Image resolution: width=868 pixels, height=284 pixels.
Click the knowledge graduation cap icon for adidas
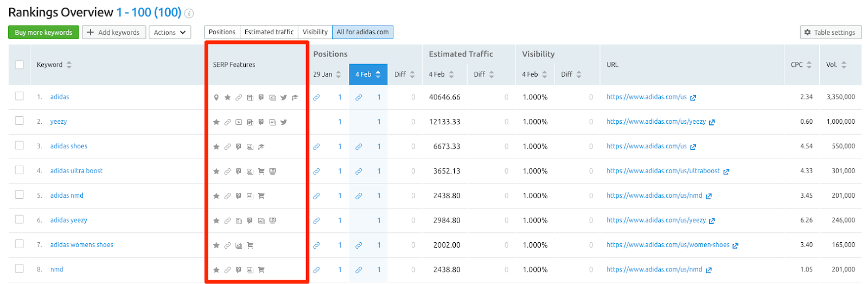(295, 98)
